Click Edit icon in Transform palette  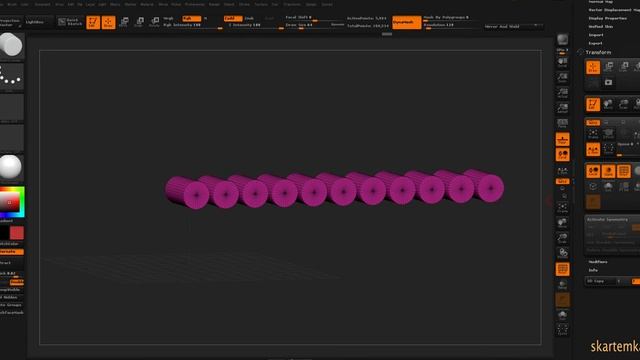point(593,104)
